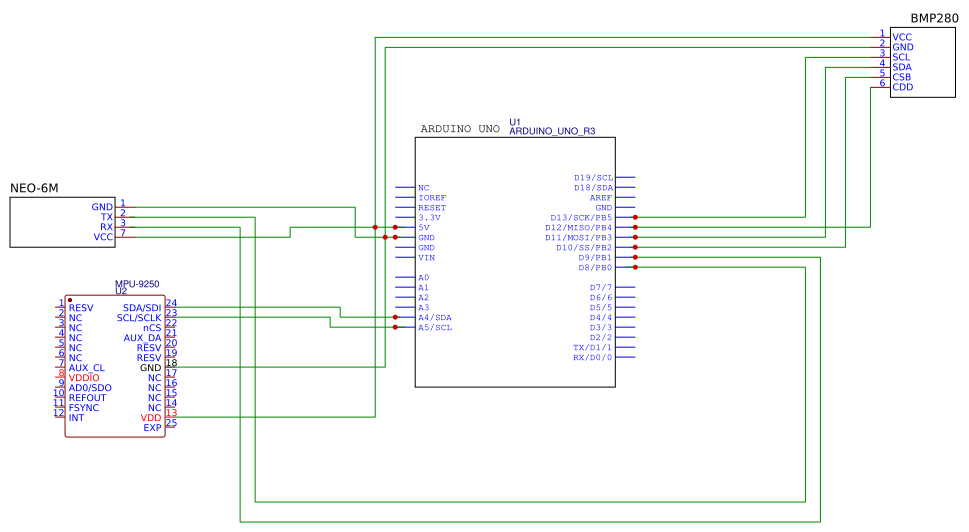This screenshot has width=969, height=532.
Task: Click the junction dot at the D8/PB0 pin
Action: click(635, 268)
